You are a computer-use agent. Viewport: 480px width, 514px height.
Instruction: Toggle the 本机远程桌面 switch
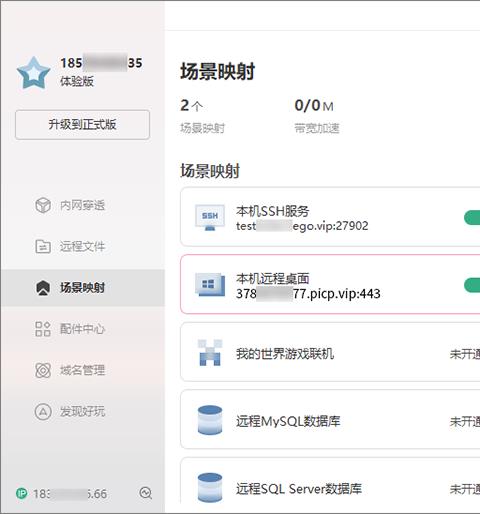coord(472,285)
